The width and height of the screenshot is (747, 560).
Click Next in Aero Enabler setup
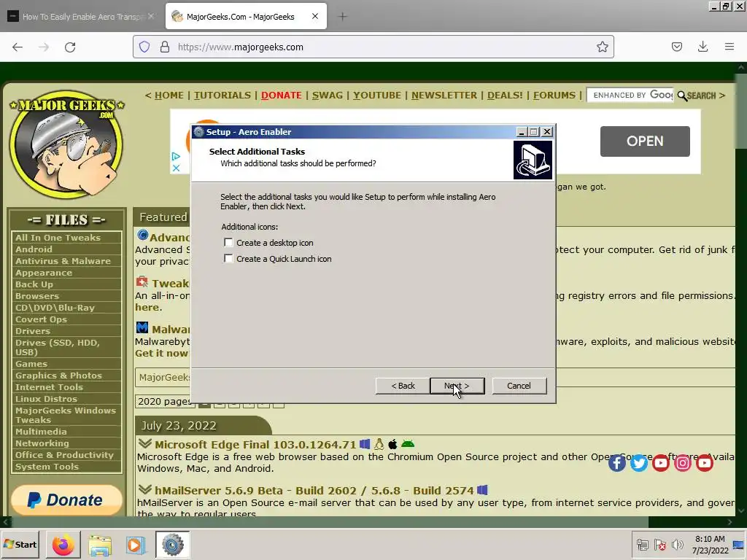(457, 386)
